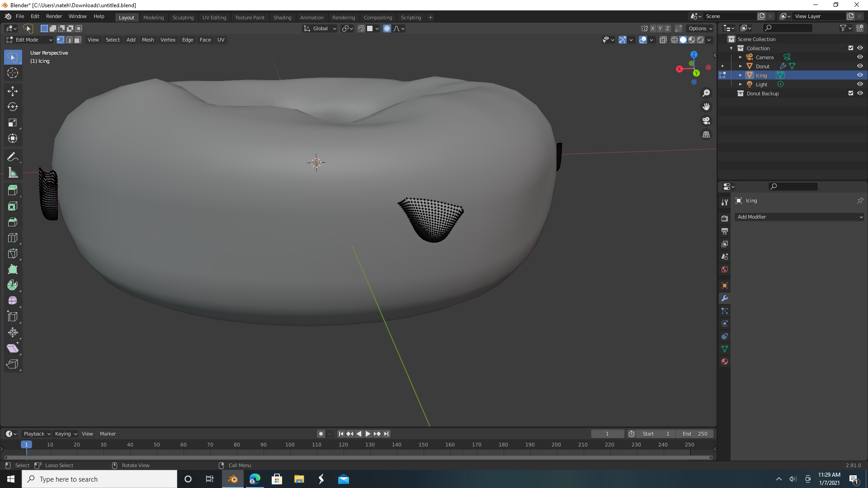This screenshot has height=488, width=868.
Task: Select the Poly Build tool
Action: (13, 270)
